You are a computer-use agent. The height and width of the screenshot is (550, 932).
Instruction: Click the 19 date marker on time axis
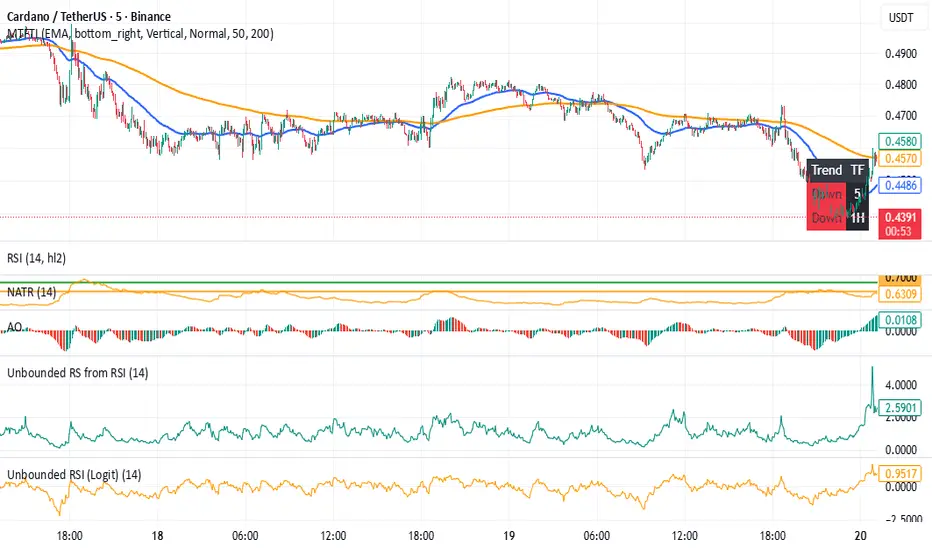pyautogui.click(x=509, y=535)
